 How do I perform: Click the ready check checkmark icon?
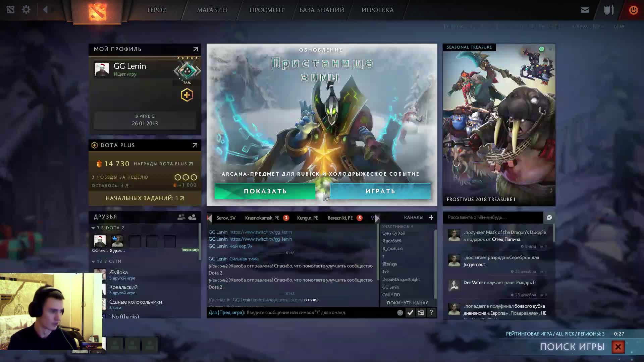click(410, 313)
